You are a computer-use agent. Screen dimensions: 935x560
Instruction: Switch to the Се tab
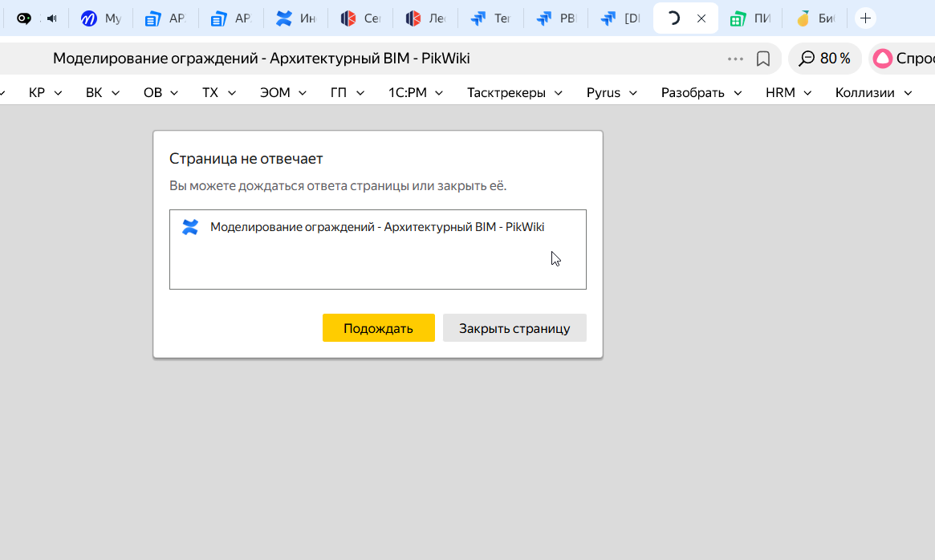tap(361, 18)
